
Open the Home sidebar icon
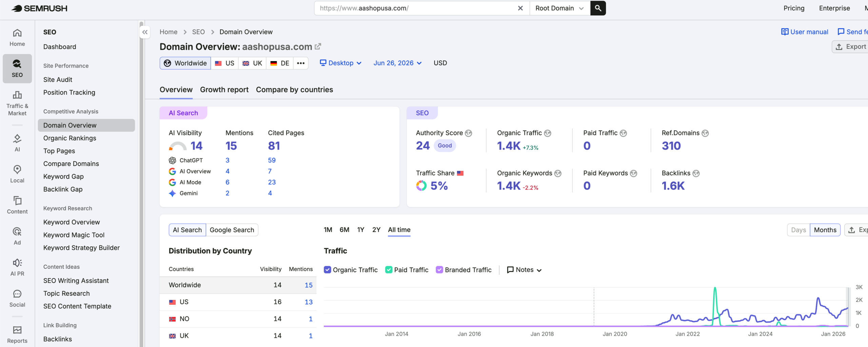(x=17, y=38)
